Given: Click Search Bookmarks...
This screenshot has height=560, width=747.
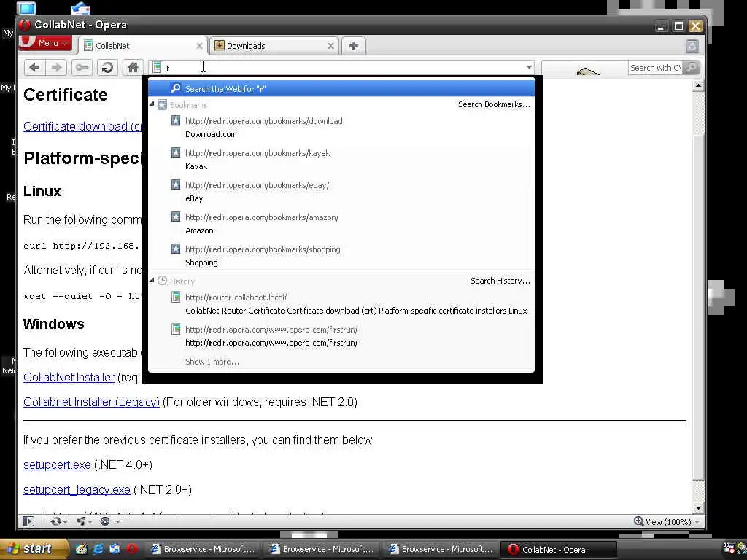Looking at the screenshot, I should point(494,104).
